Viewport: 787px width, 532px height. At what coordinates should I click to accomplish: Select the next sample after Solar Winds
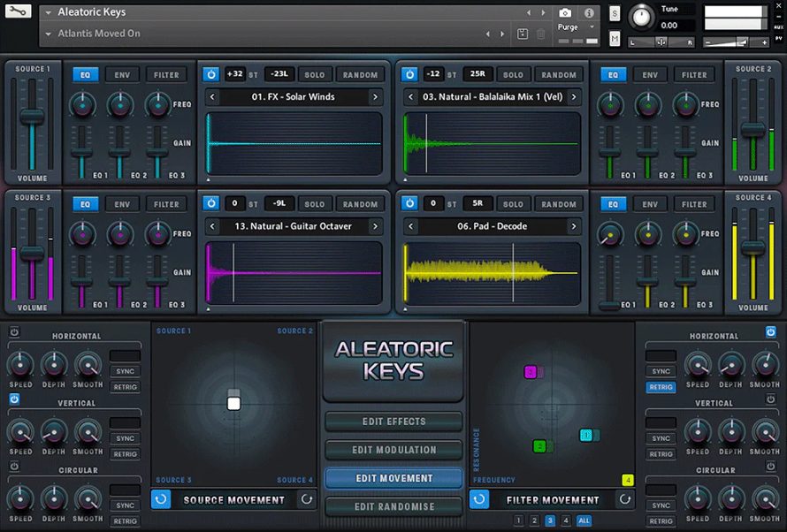(x=375, y=97)
